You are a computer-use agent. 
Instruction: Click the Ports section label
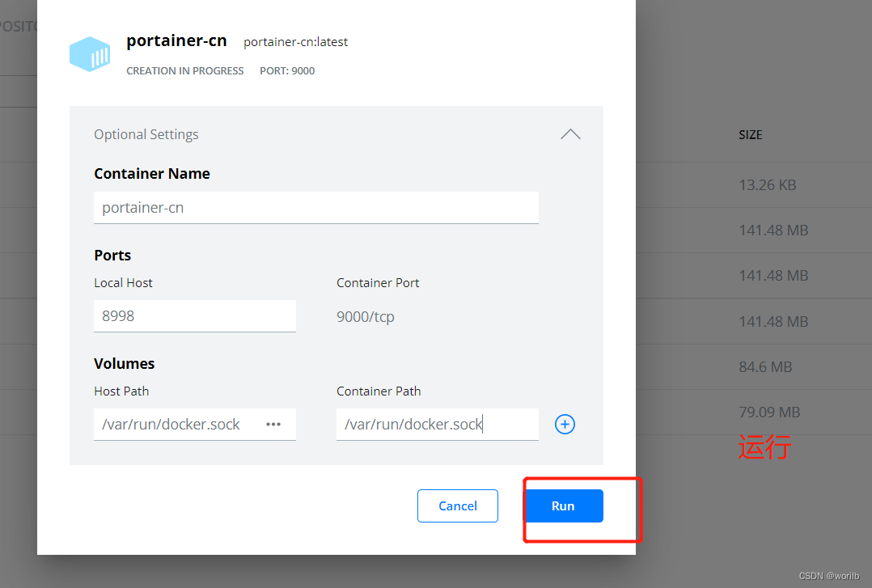pos(112,256)
